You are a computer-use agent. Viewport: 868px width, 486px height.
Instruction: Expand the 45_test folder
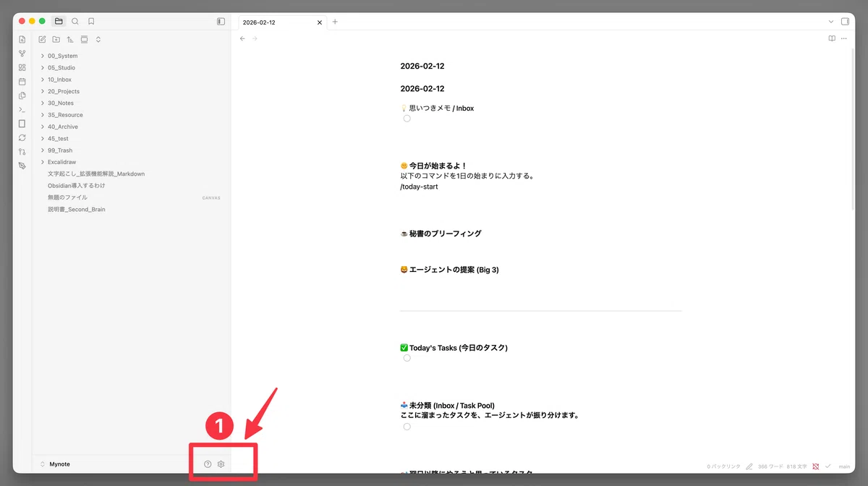pyautogui.click(x=43, y=138)
